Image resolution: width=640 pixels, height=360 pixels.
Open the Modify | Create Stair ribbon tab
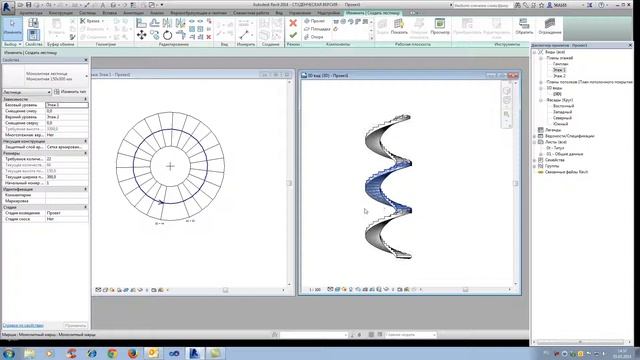[x=373, y=13]
